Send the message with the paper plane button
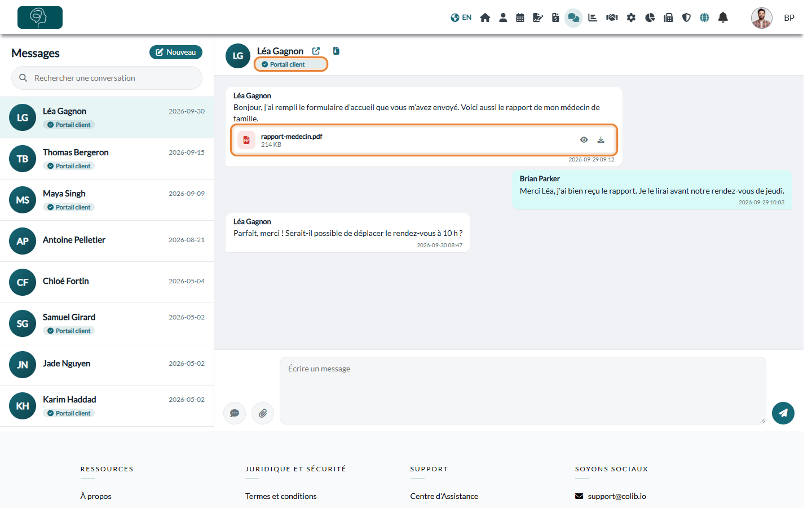This screenshot has height=508, width=812. pos(783,413)
